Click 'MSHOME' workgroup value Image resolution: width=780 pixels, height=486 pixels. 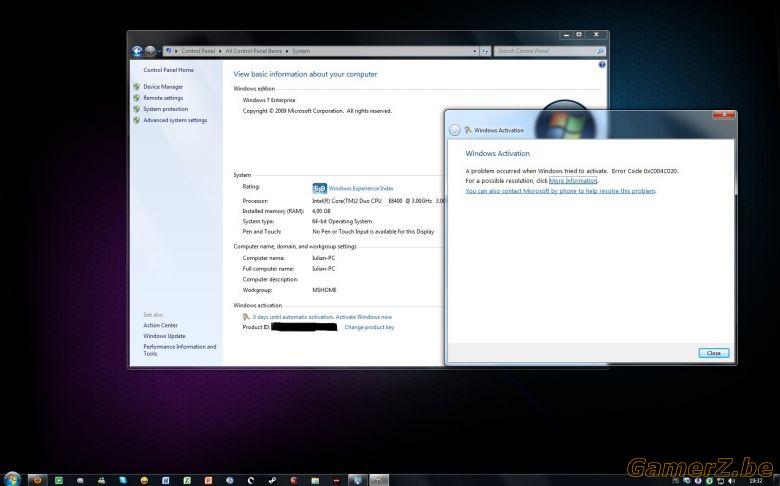tap(324, 290)
